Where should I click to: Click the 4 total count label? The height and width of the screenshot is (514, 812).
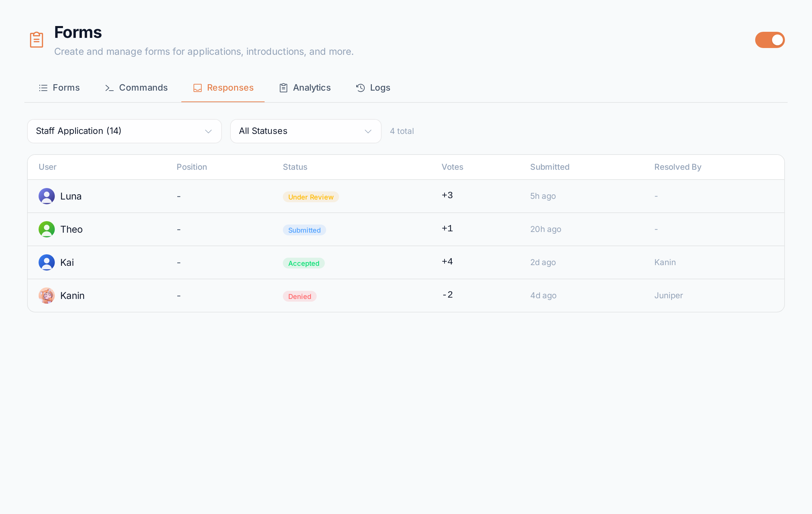click(402, 131)
